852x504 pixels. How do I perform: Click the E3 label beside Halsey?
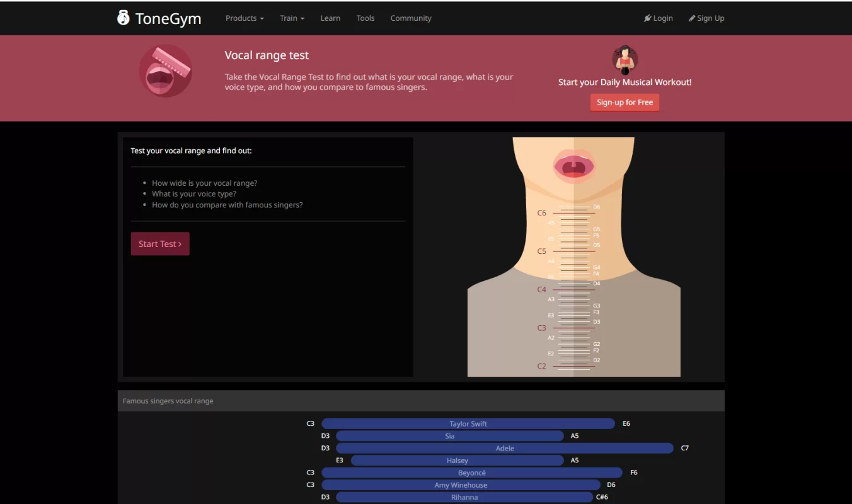pyautogui.click(x=340, y=461)
